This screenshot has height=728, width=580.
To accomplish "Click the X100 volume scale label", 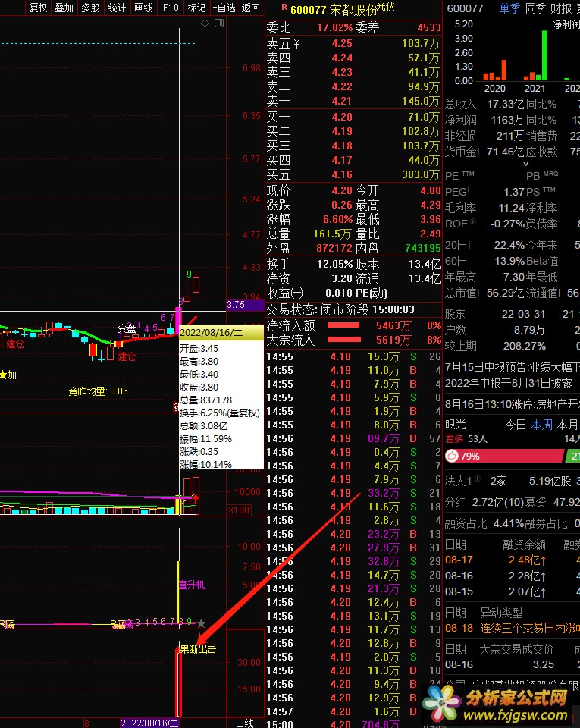I will (x=239, y=510).
